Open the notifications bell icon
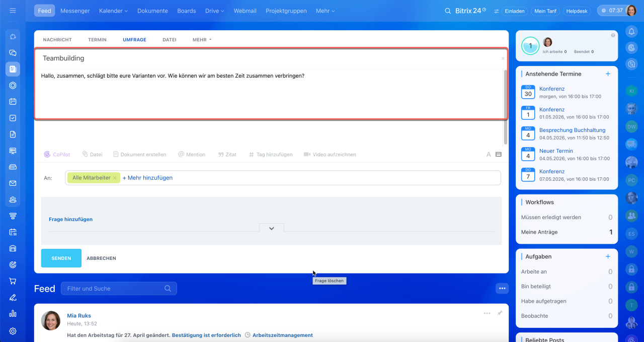The height and width of the screenshot is (342, 644). [631, 31]
